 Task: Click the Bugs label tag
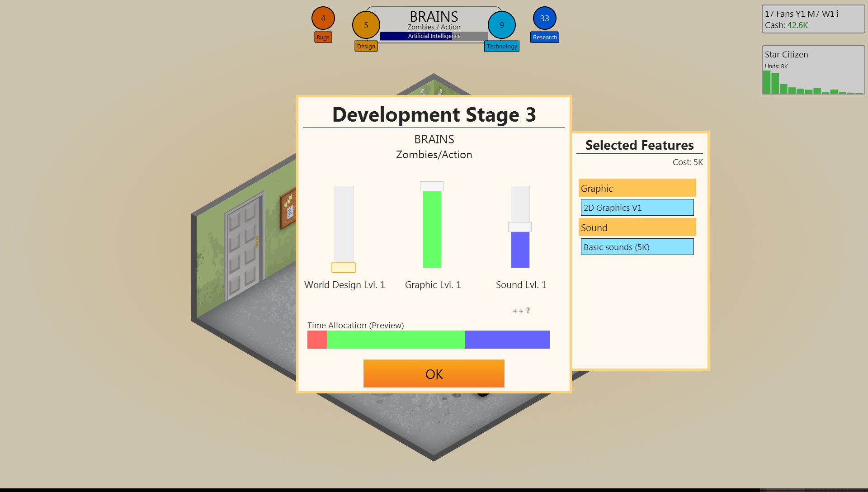pyautogui.click(x=323, y=38)
